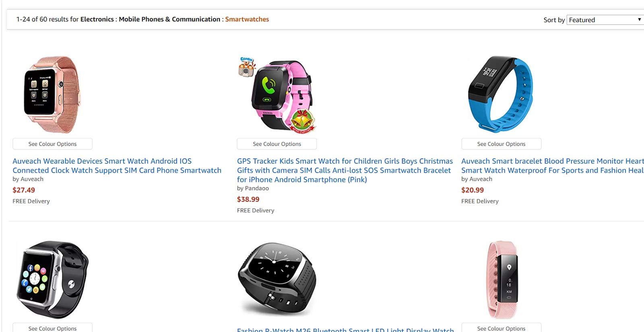
Task: Open Fashion R-Watch M26 Bluetooth title link
Action: tap(345, 330)
